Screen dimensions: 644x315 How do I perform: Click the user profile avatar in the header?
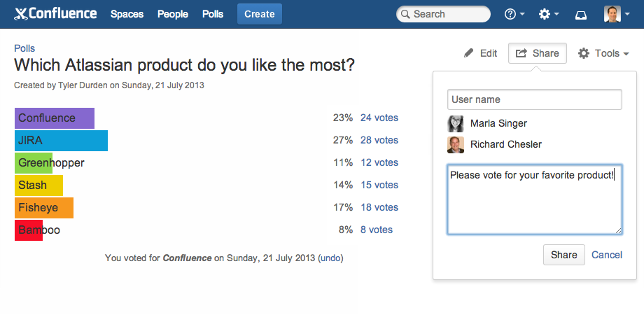tap(612, 14)
